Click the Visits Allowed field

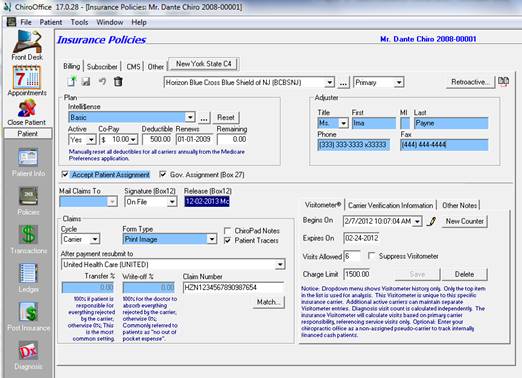click(x=352, y=256)
